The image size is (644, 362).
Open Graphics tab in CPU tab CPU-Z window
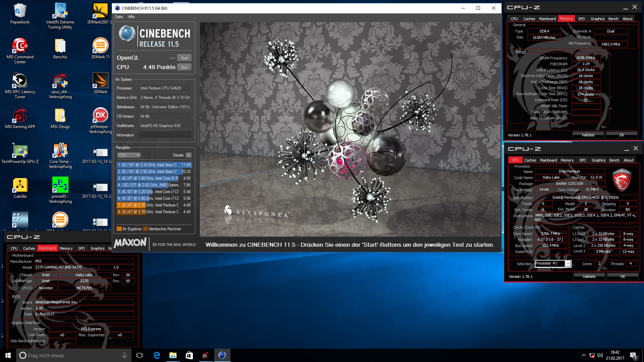598,160
